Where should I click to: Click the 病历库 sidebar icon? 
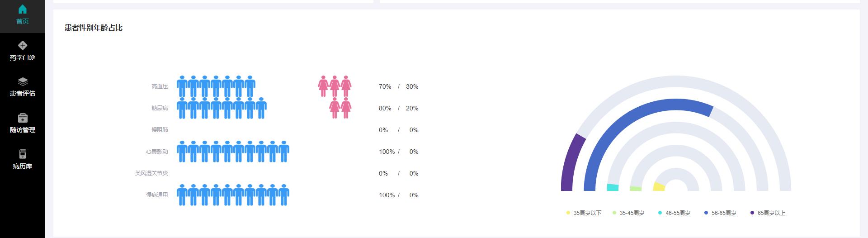tap(23, 154)
